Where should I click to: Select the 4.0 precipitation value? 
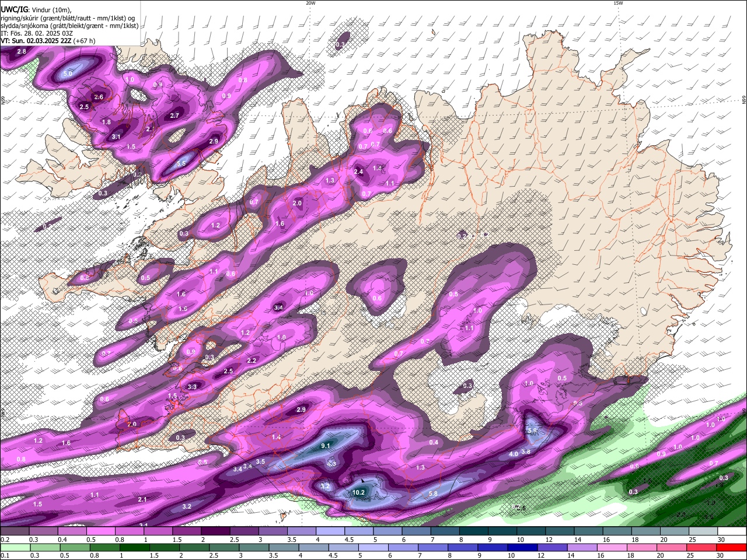pyautogui.click(x=514, y=454)
